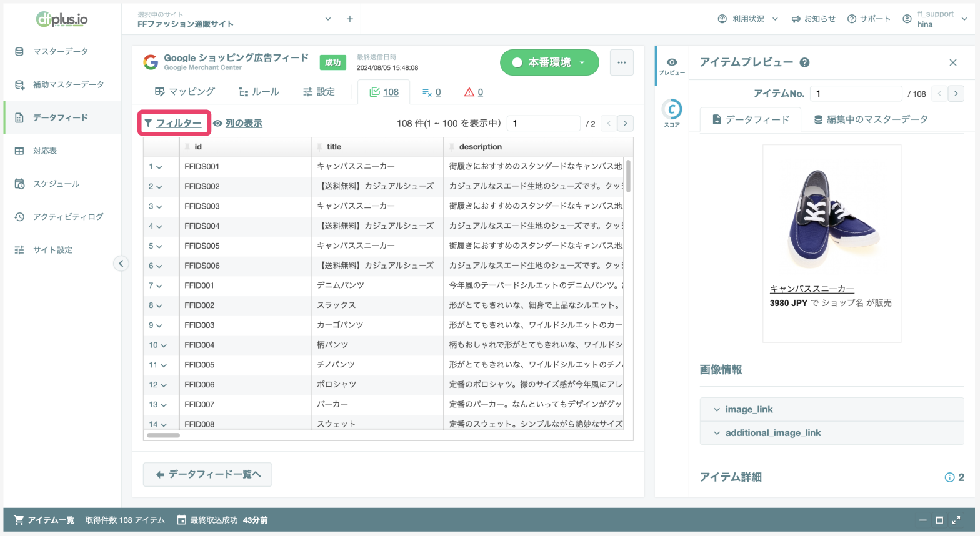The image size is (980, 536).
Task: Open the キャンバススニーカー product link
Action: (x=812, y=289)
